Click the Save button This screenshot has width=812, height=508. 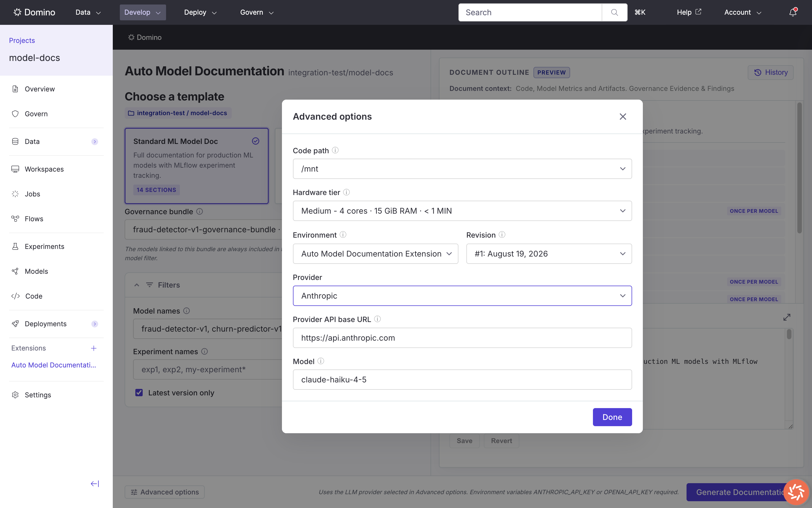(464, 441)
